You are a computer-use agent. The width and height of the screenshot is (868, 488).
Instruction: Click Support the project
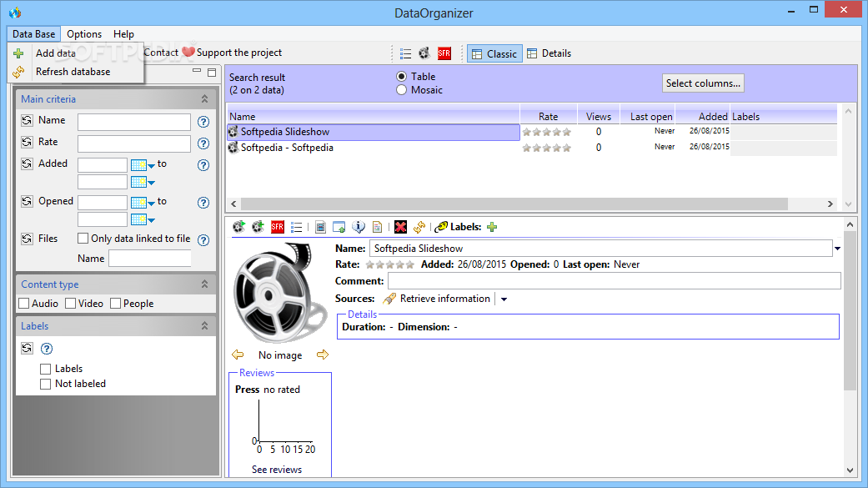(233, 53)
